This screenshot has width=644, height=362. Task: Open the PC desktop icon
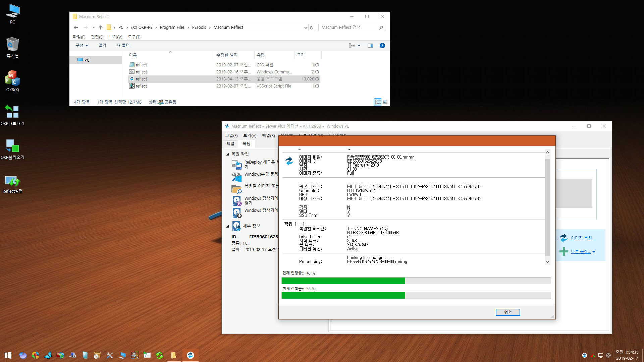pos(12,14)
